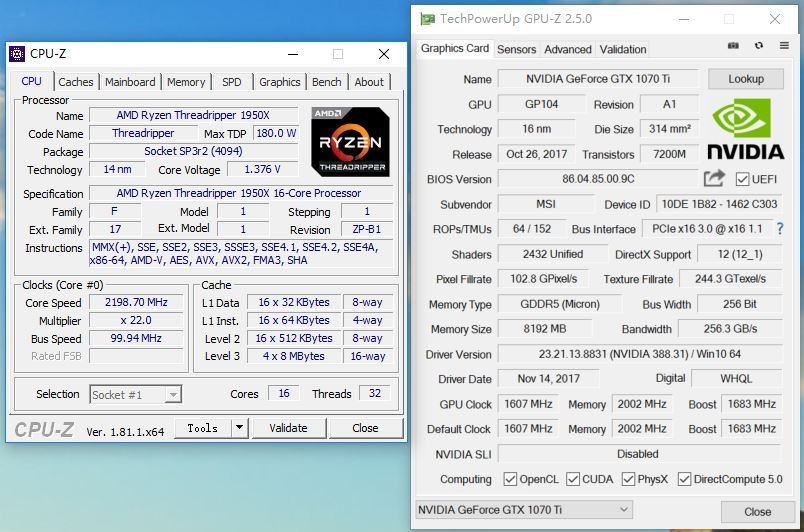This screenshot has height=532, width=804.
Task: Open Memory tab in CPU-Z
Action: point(186,82)
